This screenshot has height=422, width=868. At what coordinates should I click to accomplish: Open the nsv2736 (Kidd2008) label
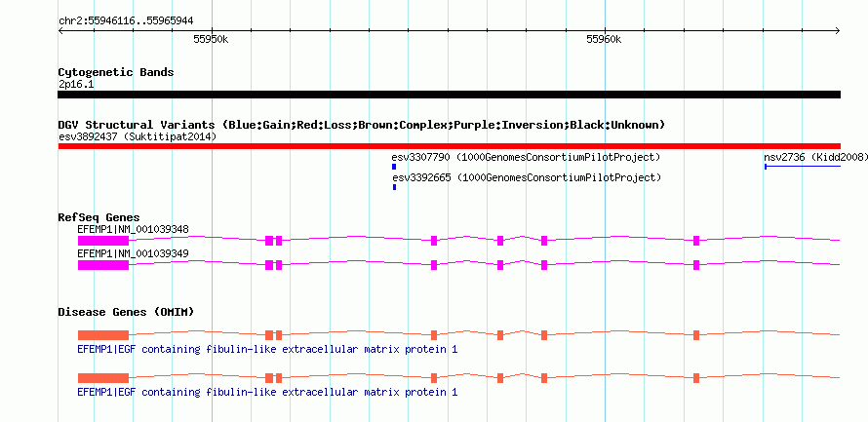click(816, 157)
